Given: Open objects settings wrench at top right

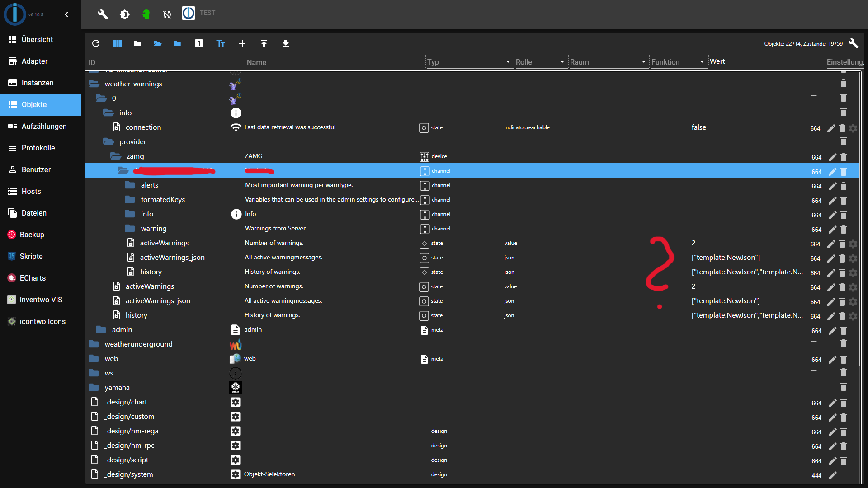Looking at the screenshot, I should coord(853,43).
